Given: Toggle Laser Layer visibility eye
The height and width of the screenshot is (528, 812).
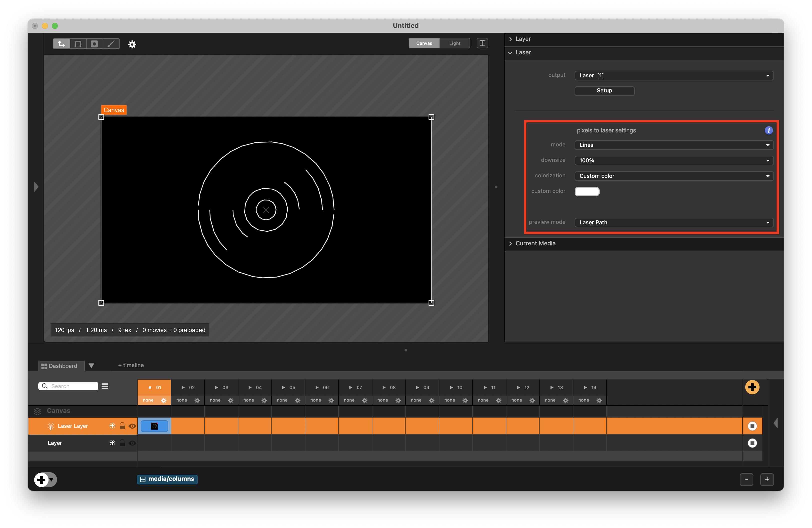Looking at the screenshot, I should (x=132, y=426).
